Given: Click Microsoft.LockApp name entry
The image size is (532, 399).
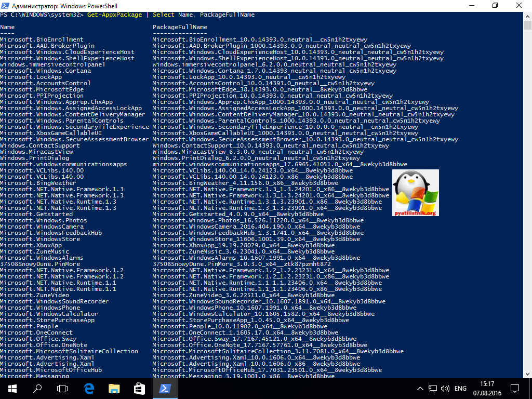Looking at the screenshot, I should click(31, 77).
